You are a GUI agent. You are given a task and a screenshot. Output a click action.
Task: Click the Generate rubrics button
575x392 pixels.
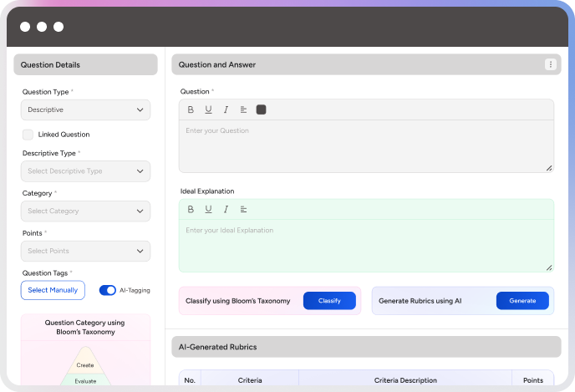(522, 301)
